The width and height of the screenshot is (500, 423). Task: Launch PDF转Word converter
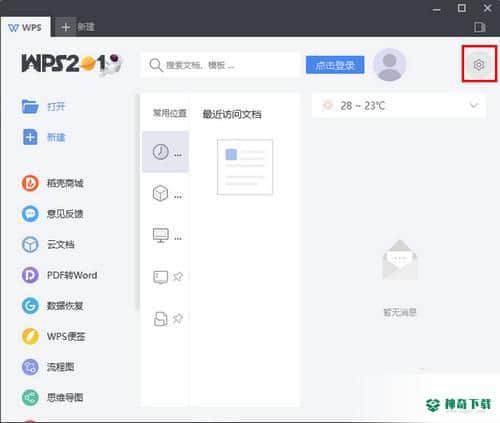[59, 275]
